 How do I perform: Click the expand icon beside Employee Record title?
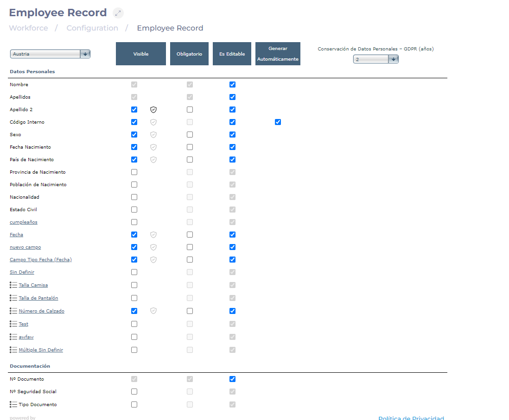(118, 13)
